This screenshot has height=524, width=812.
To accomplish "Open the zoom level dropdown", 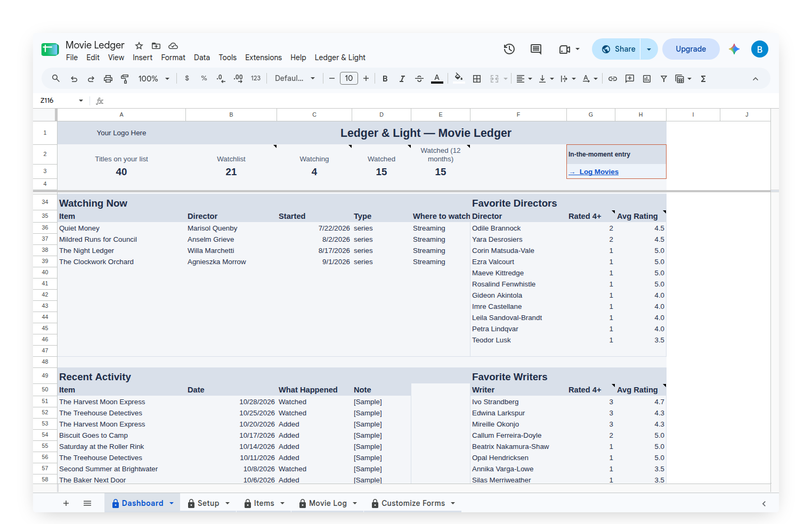I will click(153, 79).
